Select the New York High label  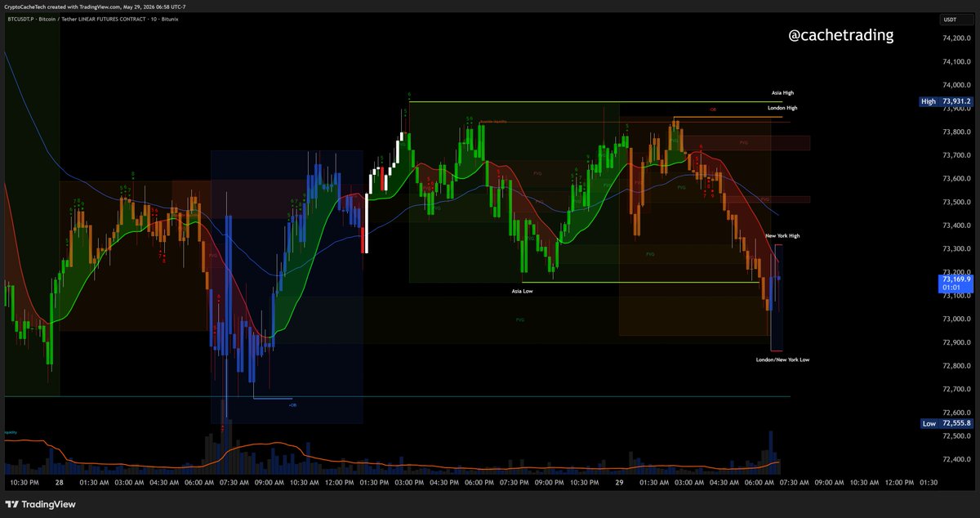[x=782, y=235]
